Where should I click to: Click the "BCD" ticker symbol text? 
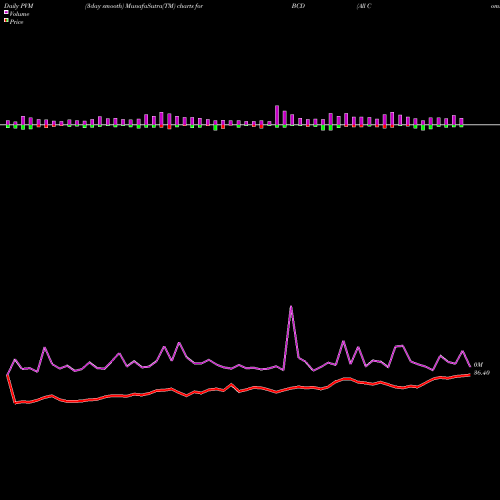tap(298, 6)
